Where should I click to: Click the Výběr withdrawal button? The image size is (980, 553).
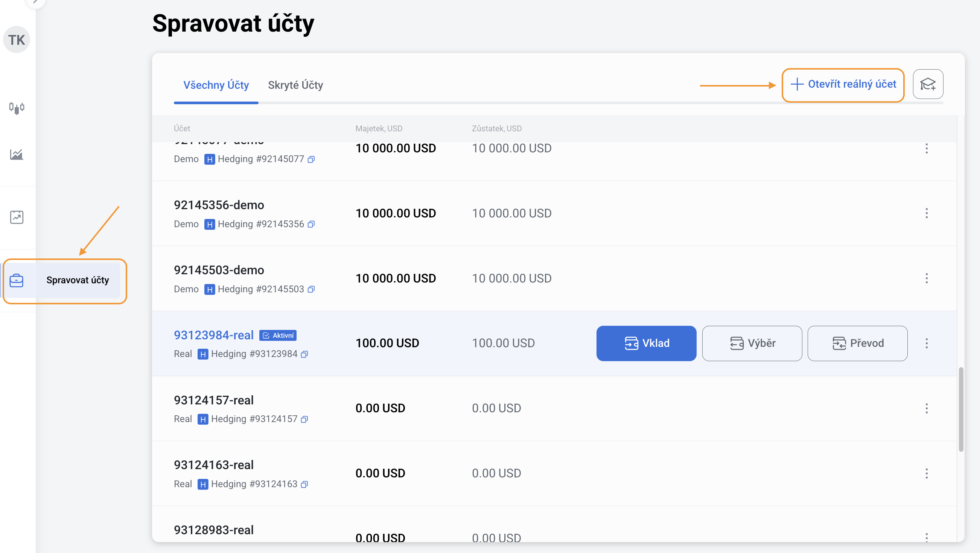(752, 343)
